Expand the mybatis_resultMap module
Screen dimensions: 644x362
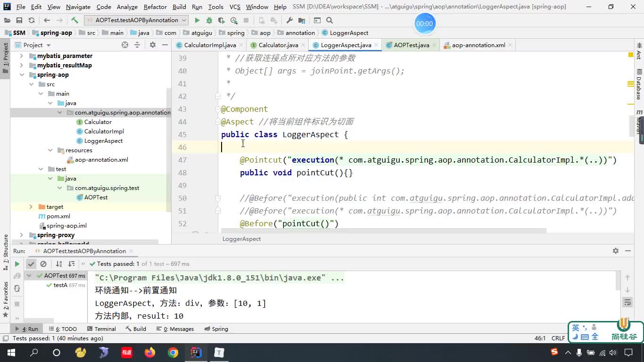click(21, 66)
